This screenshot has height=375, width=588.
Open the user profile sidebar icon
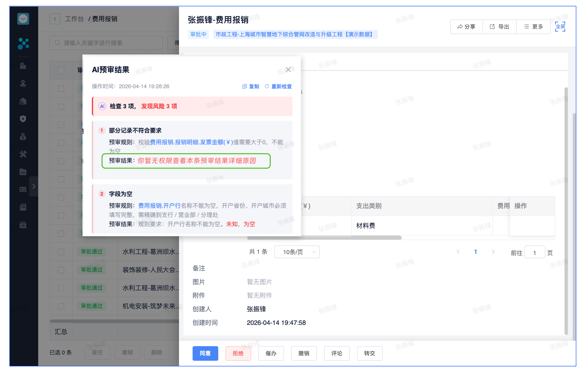(23, 83)
